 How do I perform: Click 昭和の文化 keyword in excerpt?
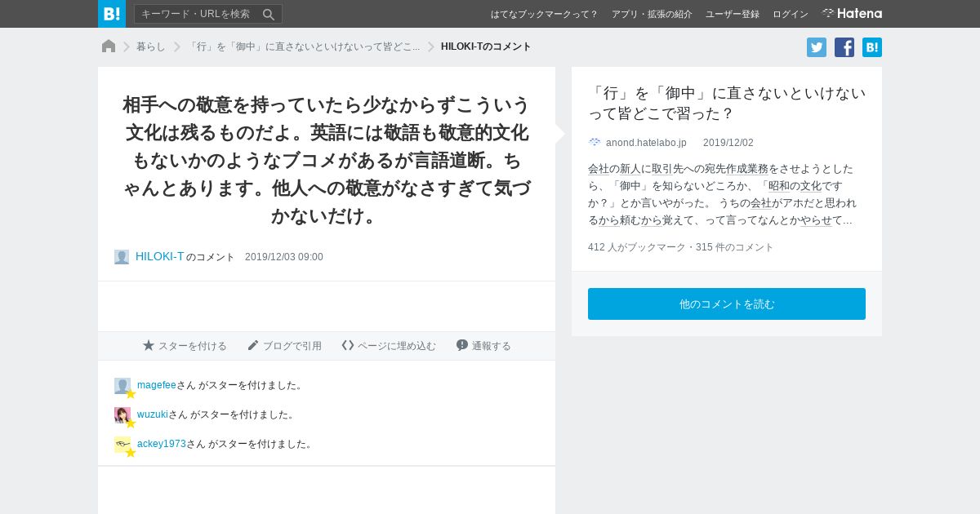(795, 186)
